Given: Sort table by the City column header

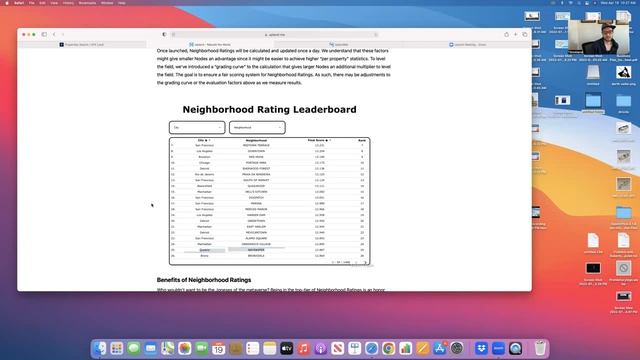Looking at the screenshot, I should click(x=203, y=140).
